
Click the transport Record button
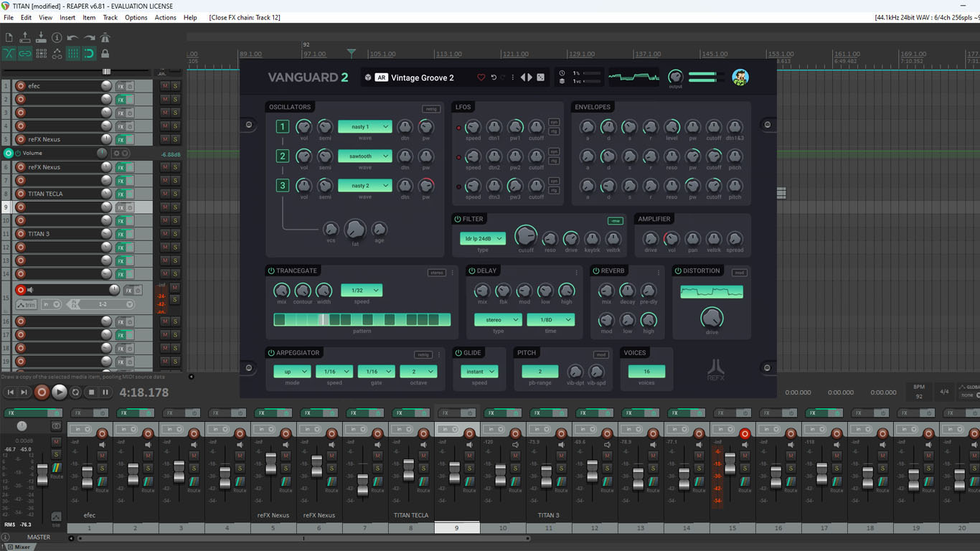click(42, 392)
